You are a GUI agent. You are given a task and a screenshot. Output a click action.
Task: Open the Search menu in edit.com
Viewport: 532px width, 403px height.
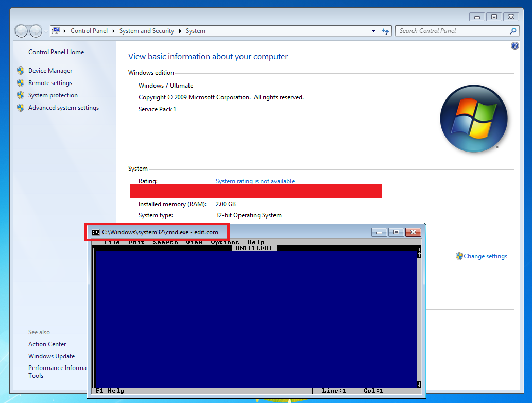[165, 242]
